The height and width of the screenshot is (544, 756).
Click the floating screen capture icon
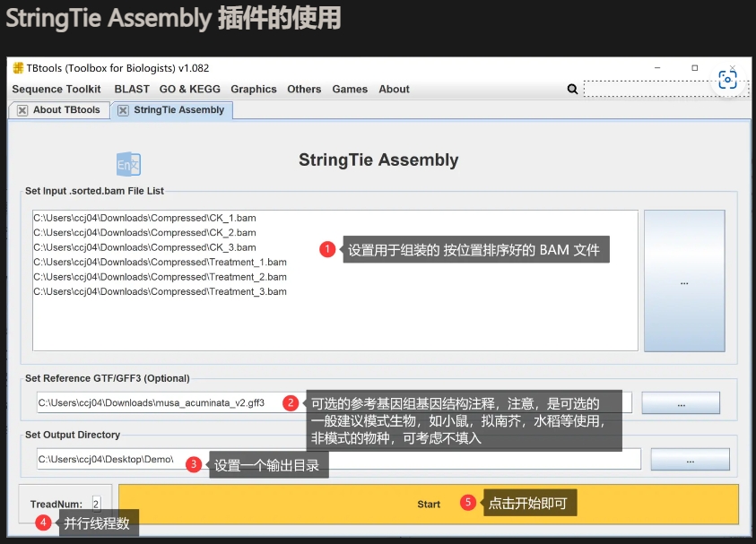727,79
